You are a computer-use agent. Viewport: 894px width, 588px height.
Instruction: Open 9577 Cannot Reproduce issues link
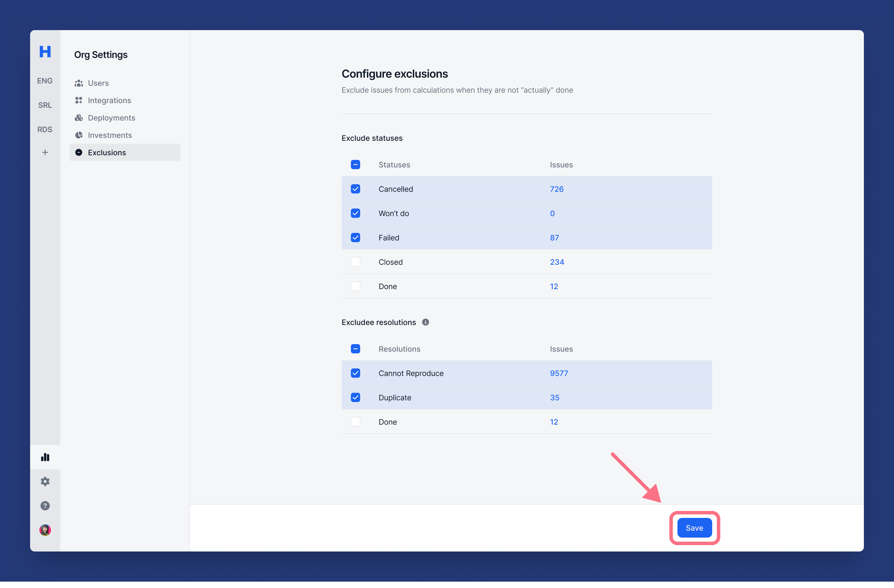coord(559,373)
